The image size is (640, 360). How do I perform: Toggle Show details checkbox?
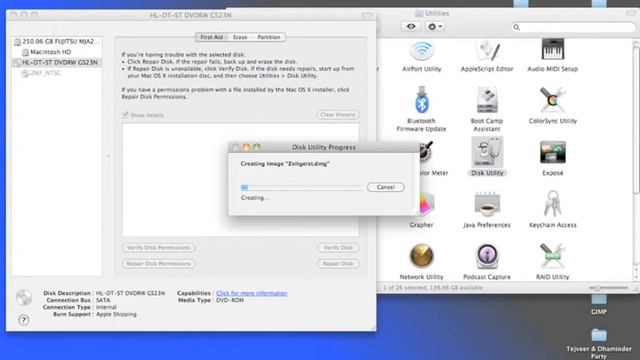[x=125, y=115]
